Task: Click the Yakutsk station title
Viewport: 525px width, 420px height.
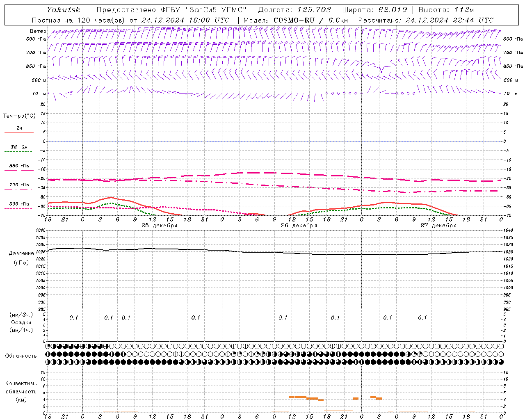Action: 64,9
